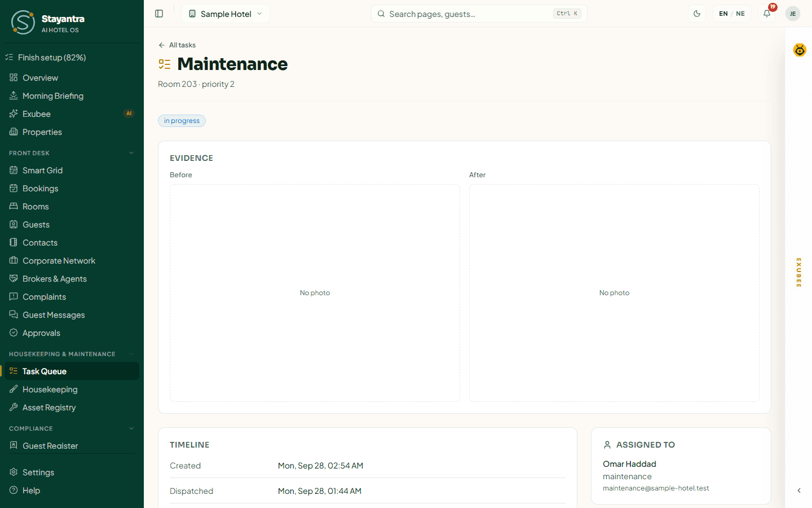Click the Brokers & Agents handshake icon
This screenshot has height=508, width=812.
pyautogui.click(x=14, y=279)
